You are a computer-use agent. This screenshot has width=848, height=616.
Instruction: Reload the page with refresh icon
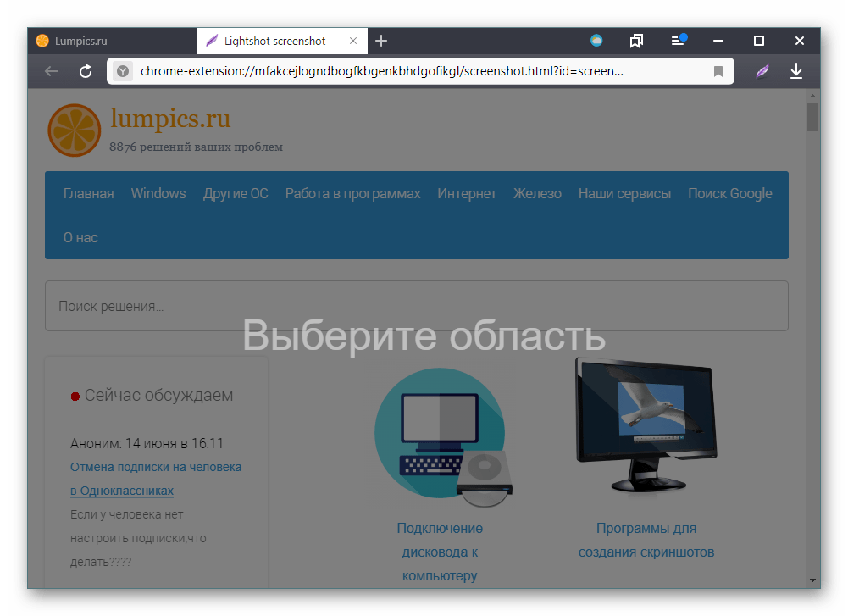(x=86, y=71)
